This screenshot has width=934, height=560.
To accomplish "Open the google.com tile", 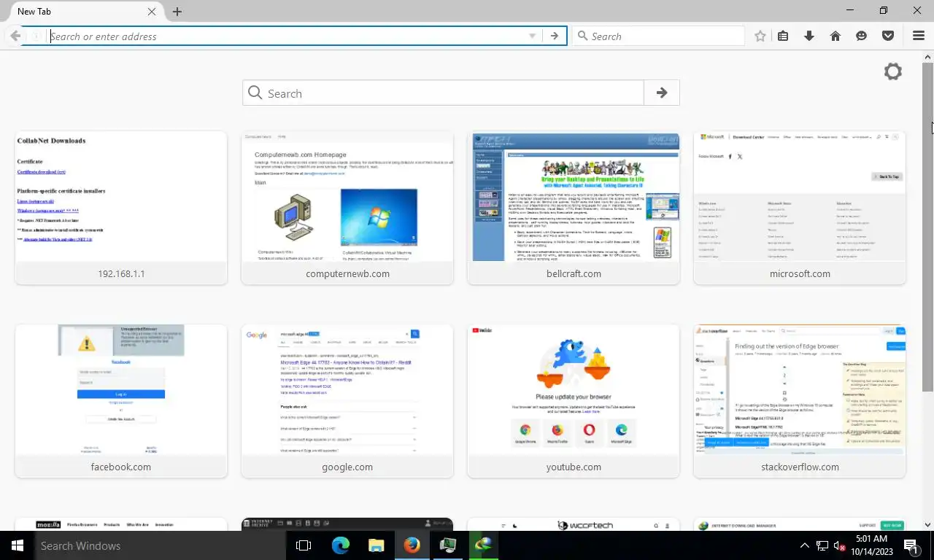I will [347, 401].
